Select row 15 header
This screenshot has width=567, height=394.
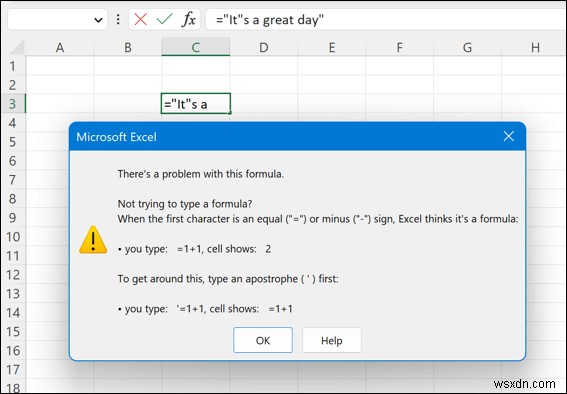tap(13, 331)
